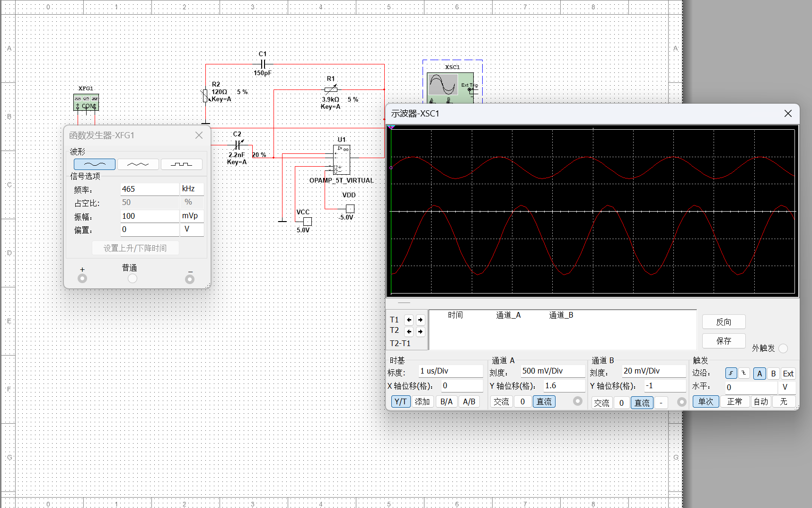Screen dimensions: 812x508
Task: Move cursor T2 right with arrow
Action: coord(420,331)
